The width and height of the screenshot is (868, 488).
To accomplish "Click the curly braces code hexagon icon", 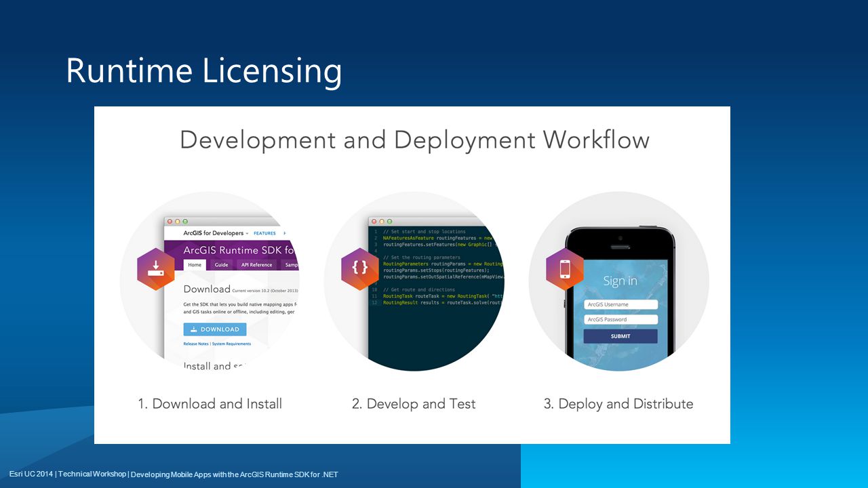I will 360,268.
